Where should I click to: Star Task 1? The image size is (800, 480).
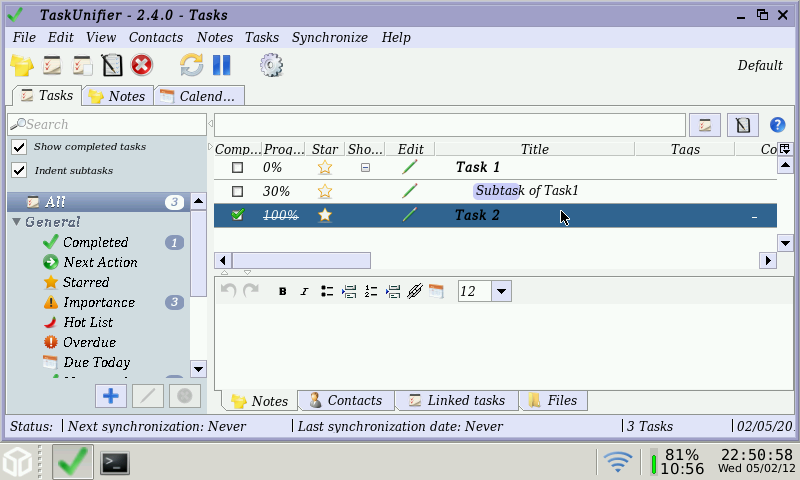tap(324, 167)
